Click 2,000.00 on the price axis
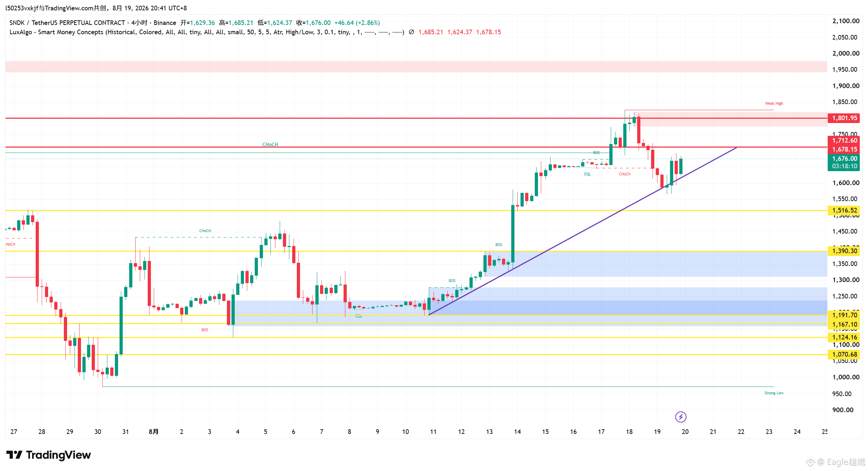Viewport: 868px width, 471px height. pos(846,53)
